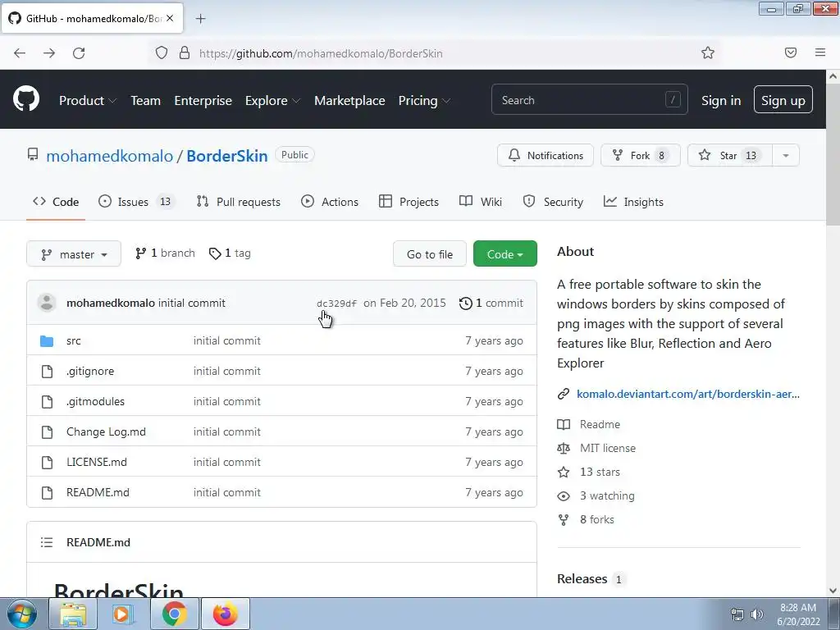Open a new browser tab with plus
This screenshot has height=630, width=840.
pyautogui.click(x=201, y=19)
